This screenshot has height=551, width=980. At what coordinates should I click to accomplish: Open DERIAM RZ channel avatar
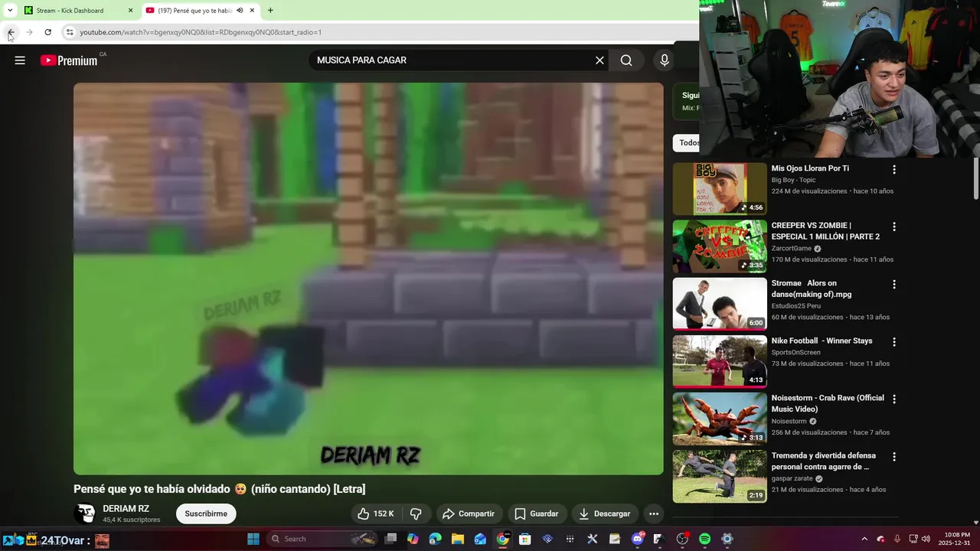tap(85, 514)
